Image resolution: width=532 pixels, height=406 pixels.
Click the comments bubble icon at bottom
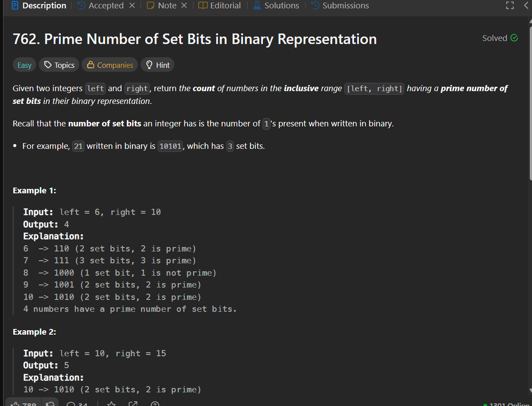click(70, 404)
